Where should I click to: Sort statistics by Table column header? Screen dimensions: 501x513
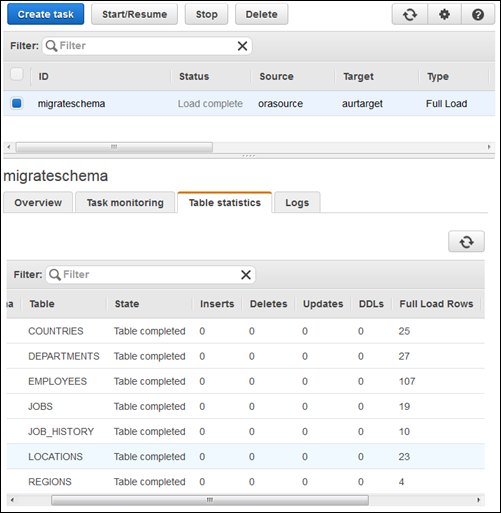pyautogui.click(x=42, y=304)
